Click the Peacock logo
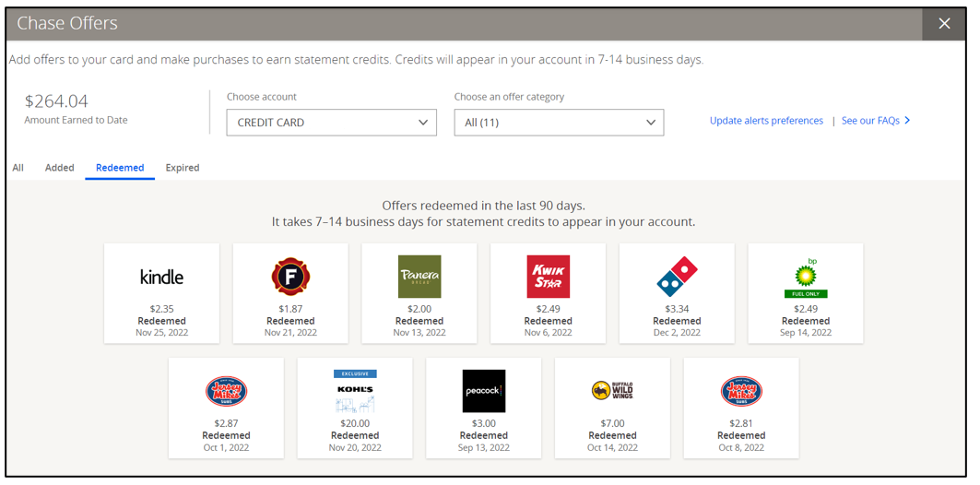This screenshot has width=980, height=485. click(x=484, y=391)
